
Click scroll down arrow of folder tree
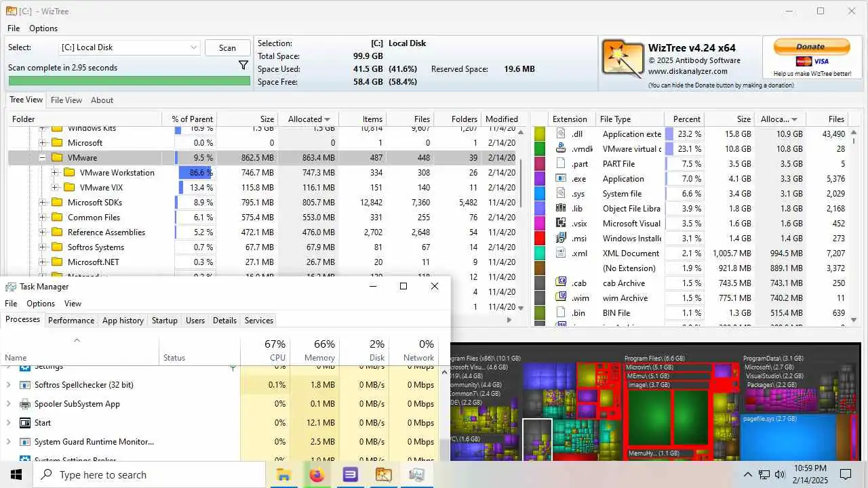pos(520,308)
